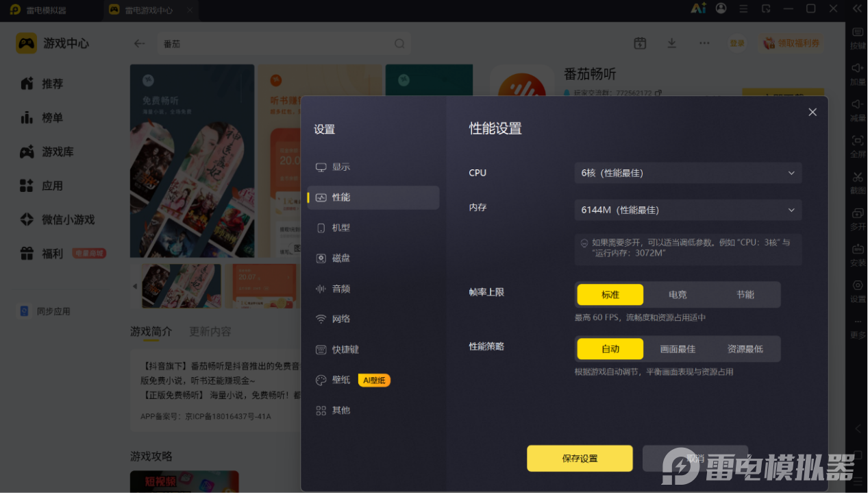The image size is (868, 493).
Task: Open the calendar check-in icon
Action: 640,43
